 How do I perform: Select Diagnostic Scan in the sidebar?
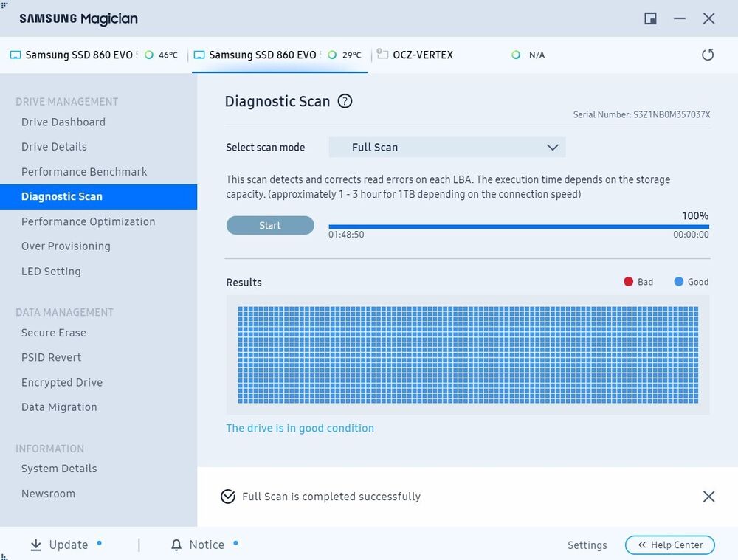tap(98, 197)
